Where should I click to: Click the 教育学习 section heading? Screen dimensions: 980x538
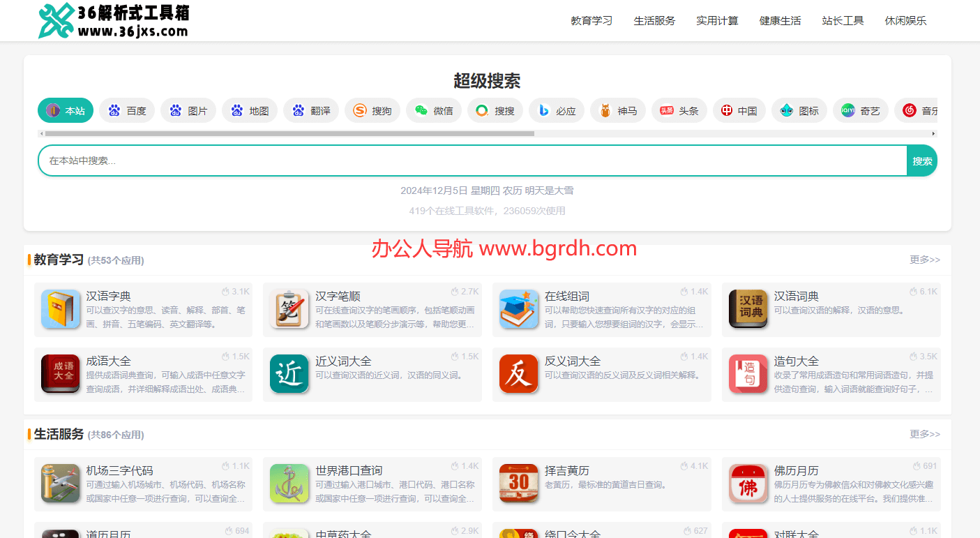tap(59, 260)
